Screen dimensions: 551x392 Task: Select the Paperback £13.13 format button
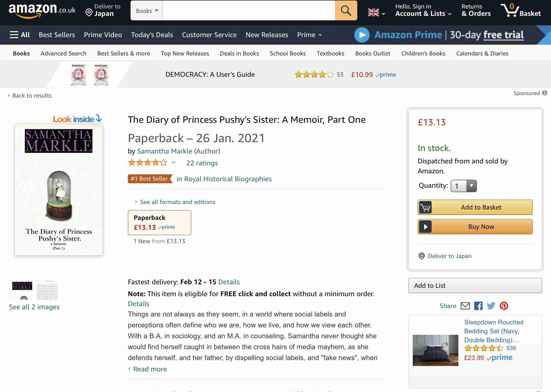coord(159,222)
